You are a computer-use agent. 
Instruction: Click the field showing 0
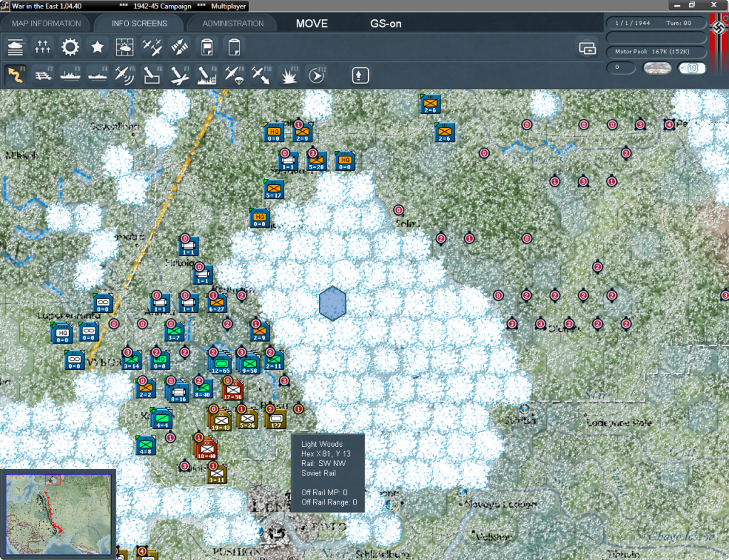(x=621, y=68)
